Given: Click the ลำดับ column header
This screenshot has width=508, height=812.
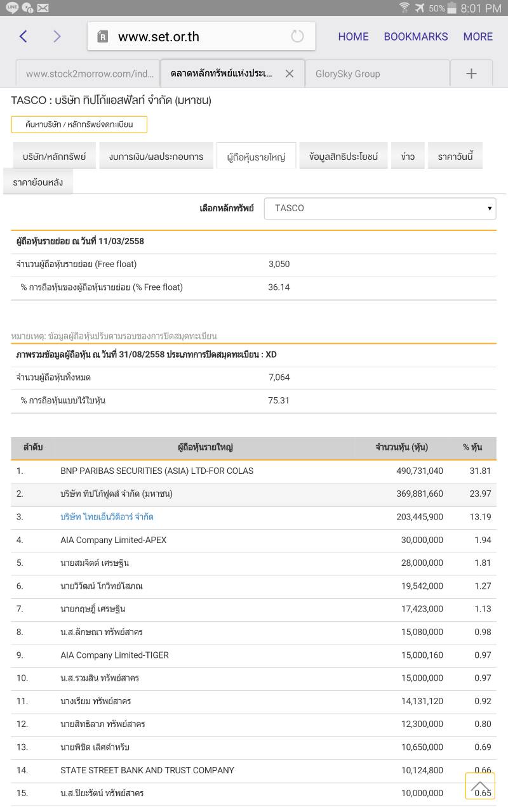Looking at the screenshot, I should click(33, 447).
